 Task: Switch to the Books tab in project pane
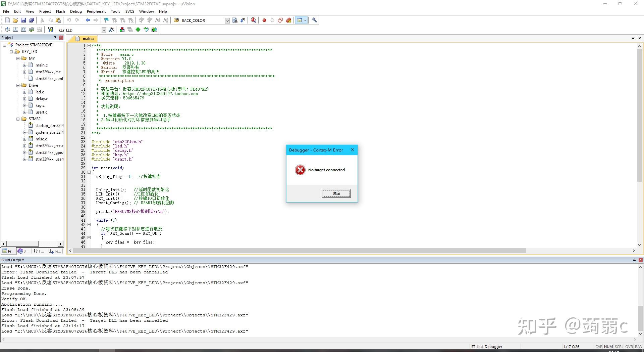coord(23,251)
